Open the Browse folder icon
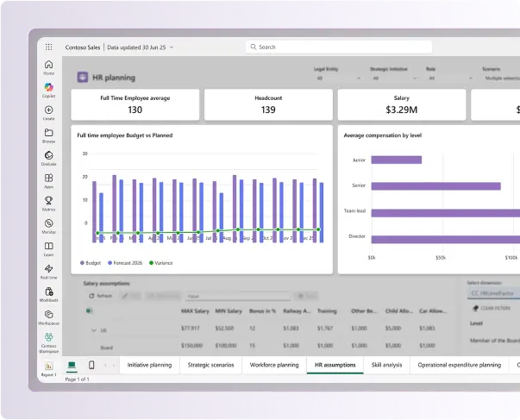Viewport: 520px width, 420px height. [48, 135]
